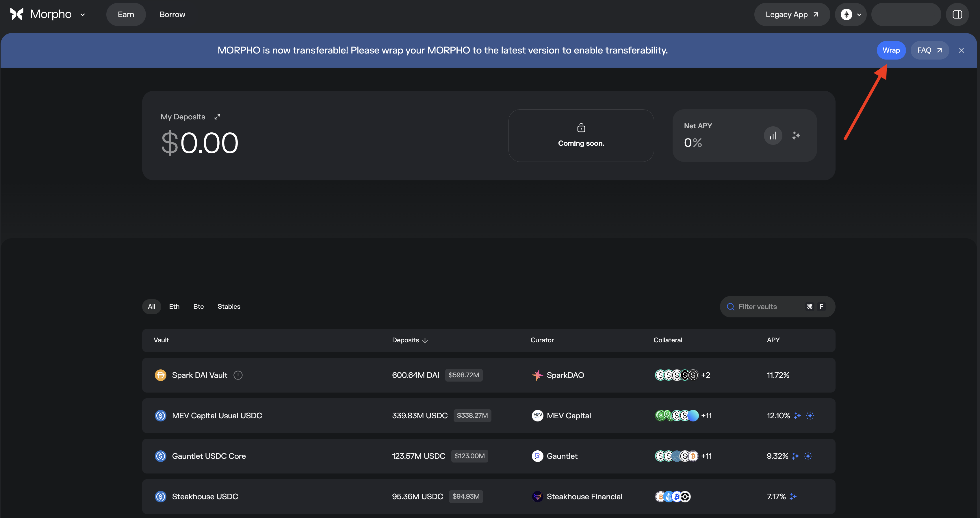Screen dimensions: 980x518
Task: Expand the My Deposits arrow icon
Action: [217, 117]
